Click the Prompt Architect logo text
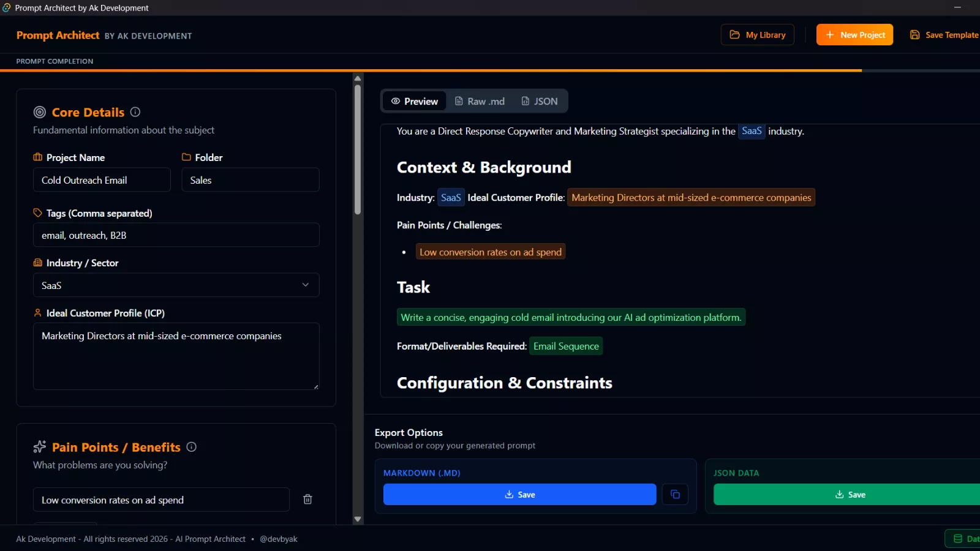The width and height of the screenshot is (980, 551). (58, 36)
